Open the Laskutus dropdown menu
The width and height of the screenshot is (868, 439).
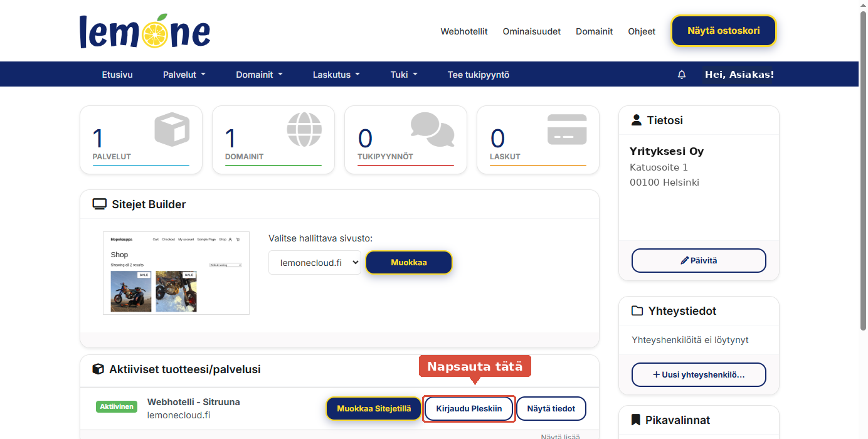[336, 75]
